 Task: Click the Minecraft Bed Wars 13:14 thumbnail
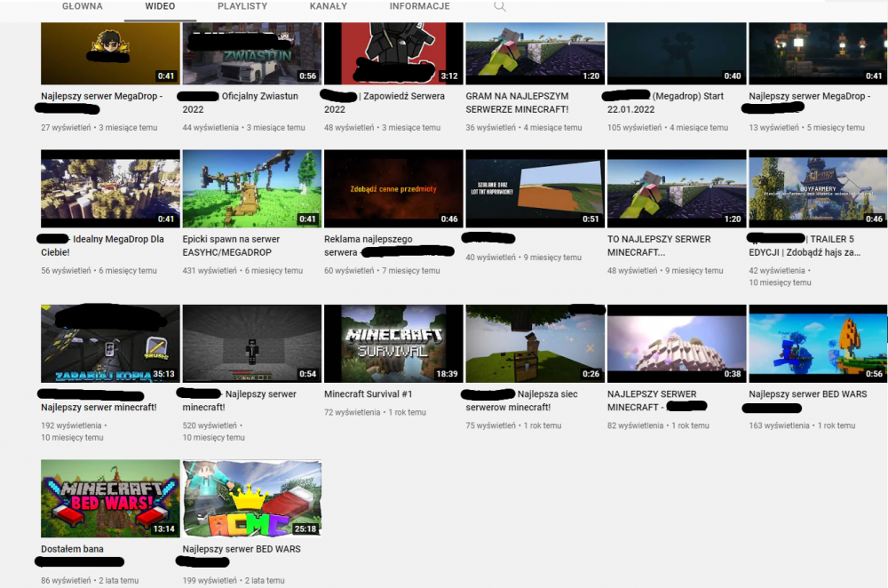tap(110, 498)
